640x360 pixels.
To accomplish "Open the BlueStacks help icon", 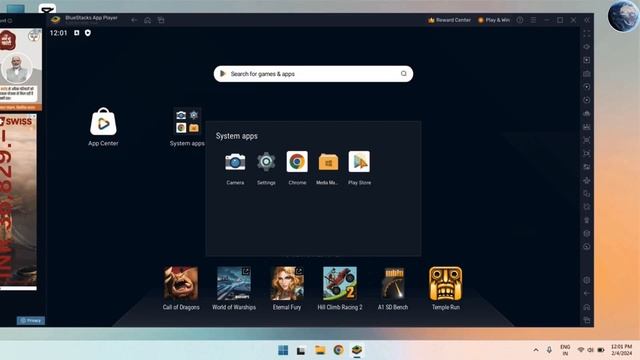I will click(520, 20).
